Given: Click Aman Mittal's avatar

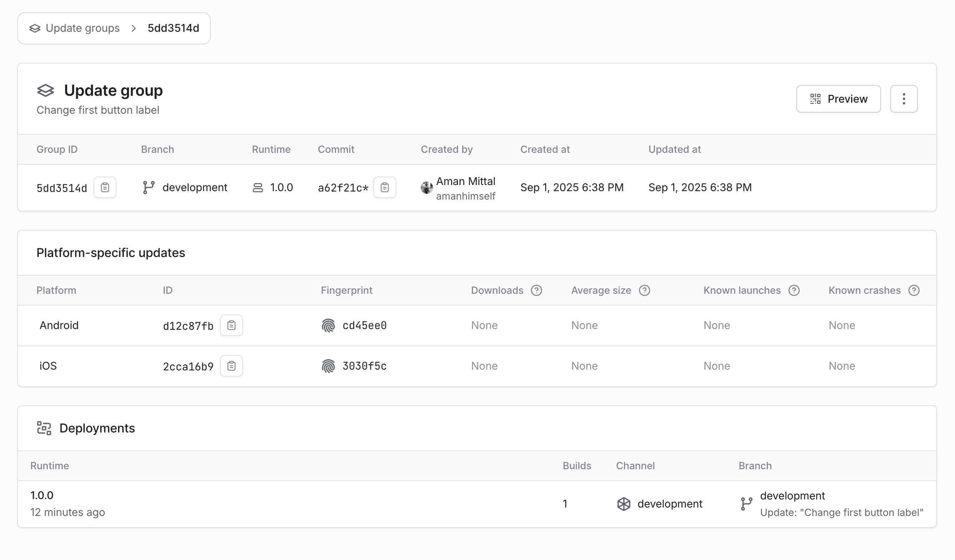Looking at the screenshot, I should pyautogui.click(x=427, y=188).
